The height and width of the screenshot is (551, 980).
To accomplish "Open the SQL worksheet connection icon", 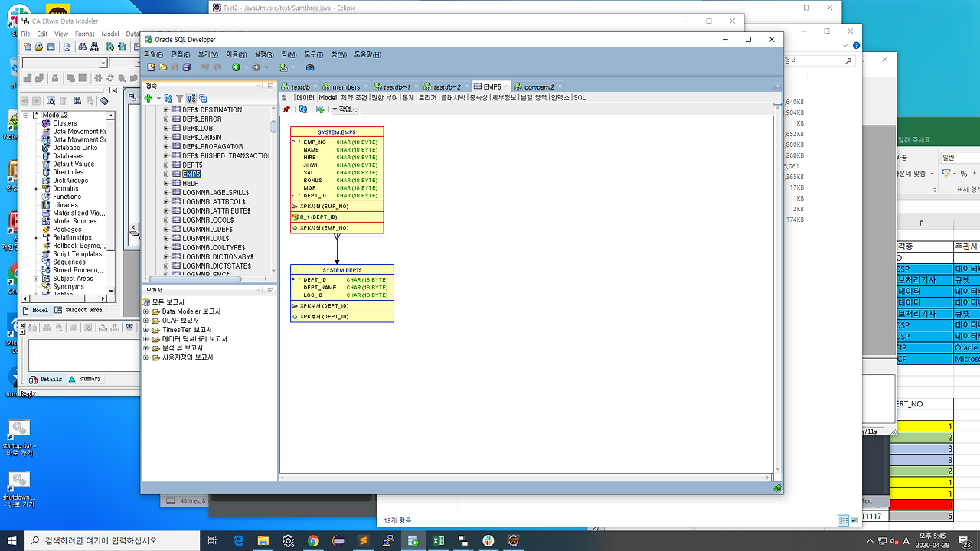I will pos(283,67).
